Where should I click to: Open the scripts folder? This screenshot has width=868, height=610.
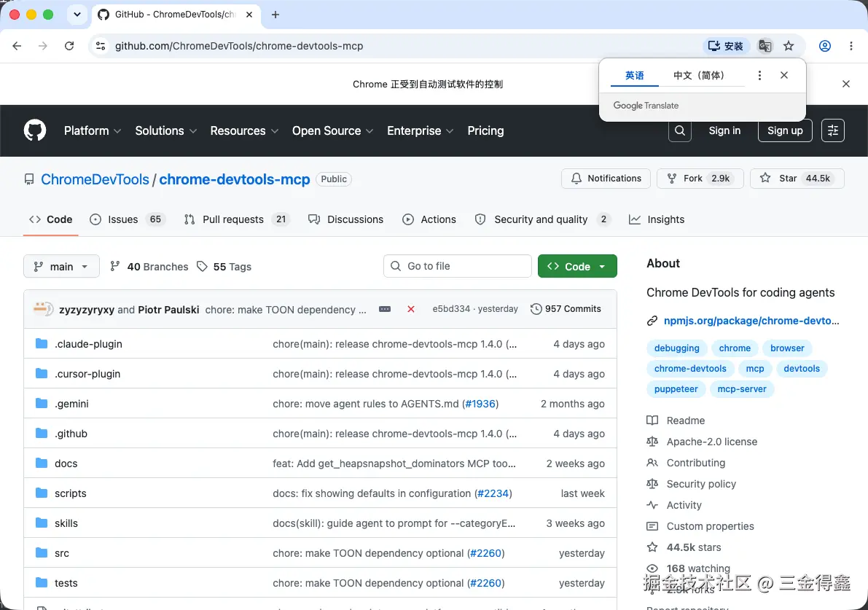point(70,493)
